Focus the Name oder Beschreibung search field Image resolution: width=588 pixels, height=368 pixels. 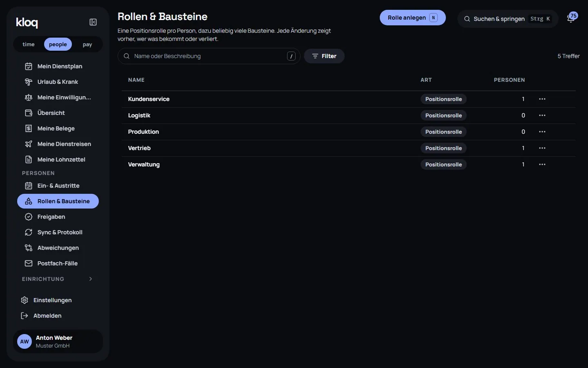pos(209,56)
